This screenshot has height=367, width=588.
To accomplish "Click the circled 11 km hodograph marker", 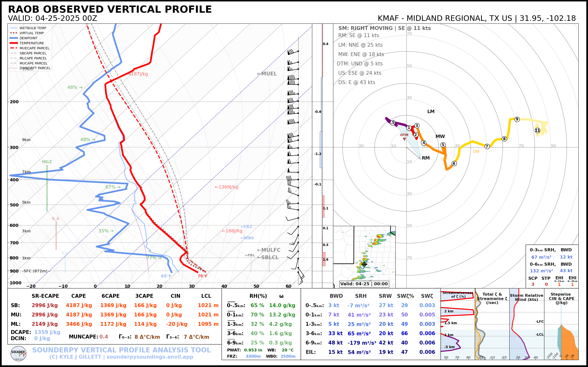I will (537, 130).
